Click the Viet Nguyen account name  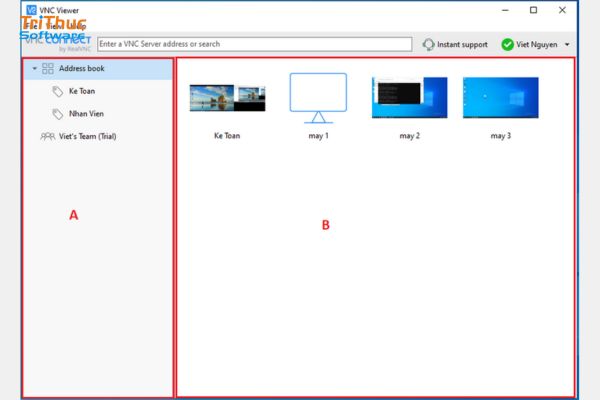coord(536,45)
